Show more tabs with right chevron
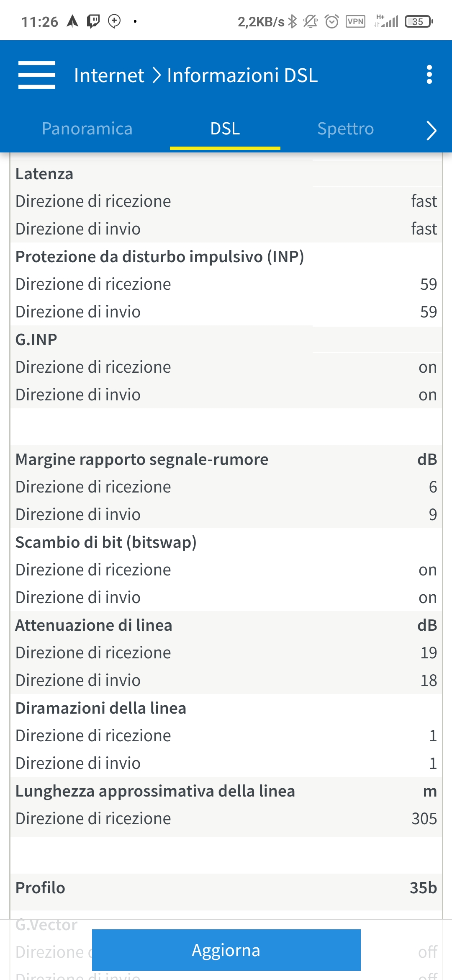The height and width of the screenshot is (980, 452). pos(431,130)
